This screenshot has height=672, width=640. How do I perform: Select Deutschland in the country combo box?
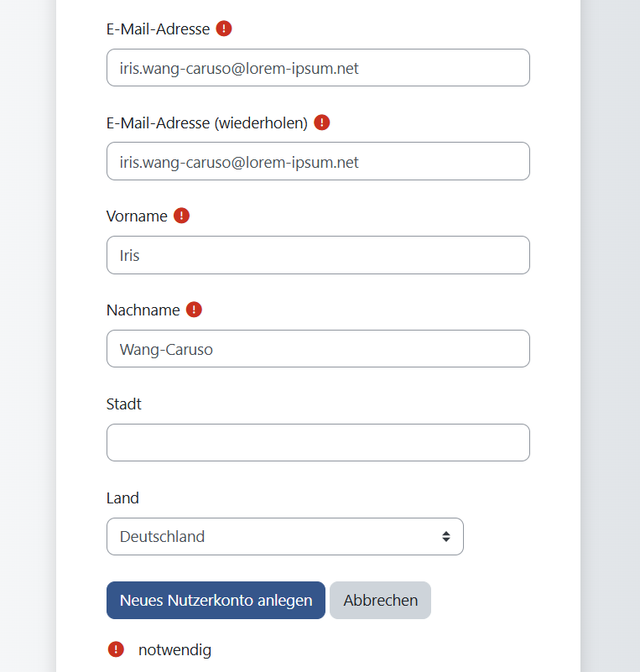pyautogui.click(x=285, y=536)
